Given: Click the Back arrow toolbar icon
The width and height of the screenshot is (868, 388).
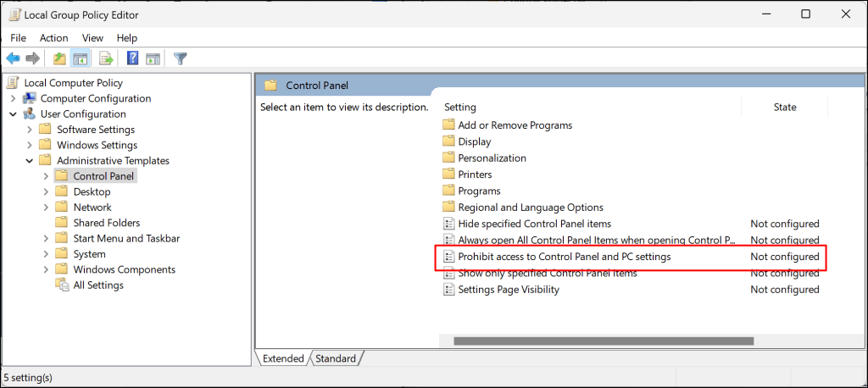Looking at the screenshot, I should coord(13,58).
